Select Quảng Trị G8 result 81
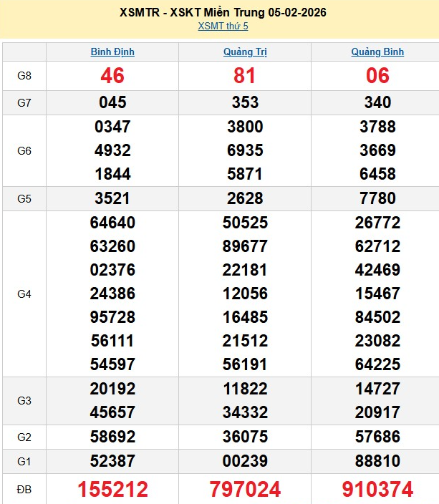 pyautogui.click(x=245, y=75)
